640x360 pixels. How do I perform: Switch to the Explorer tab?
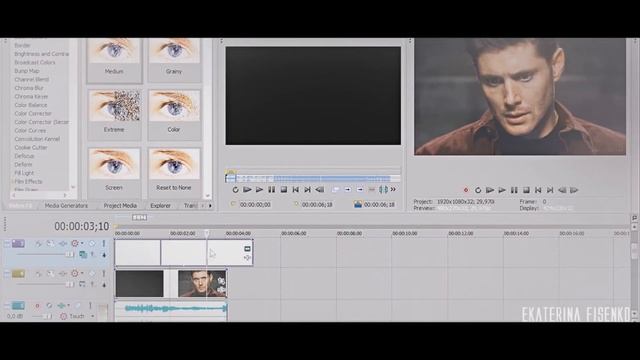[160, 206]
